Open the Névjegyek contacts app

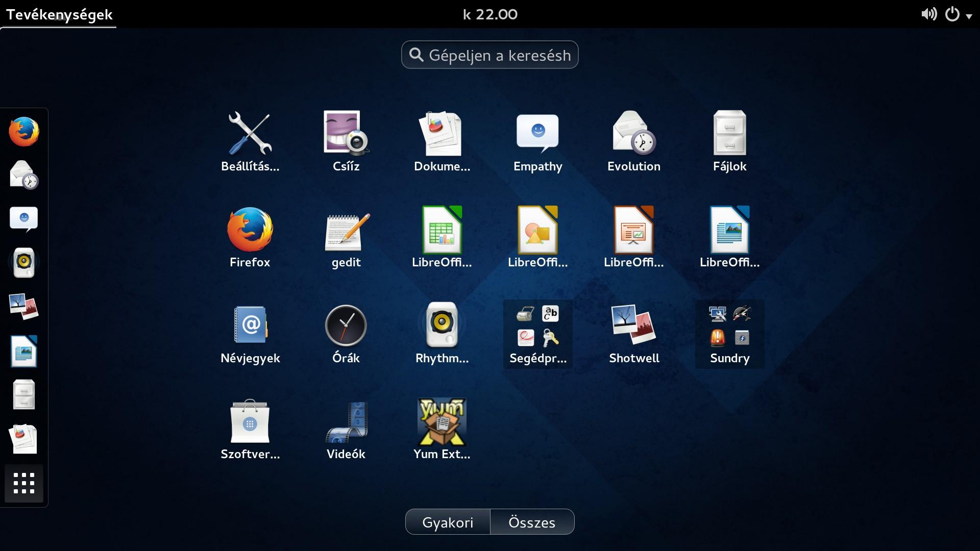250,334
